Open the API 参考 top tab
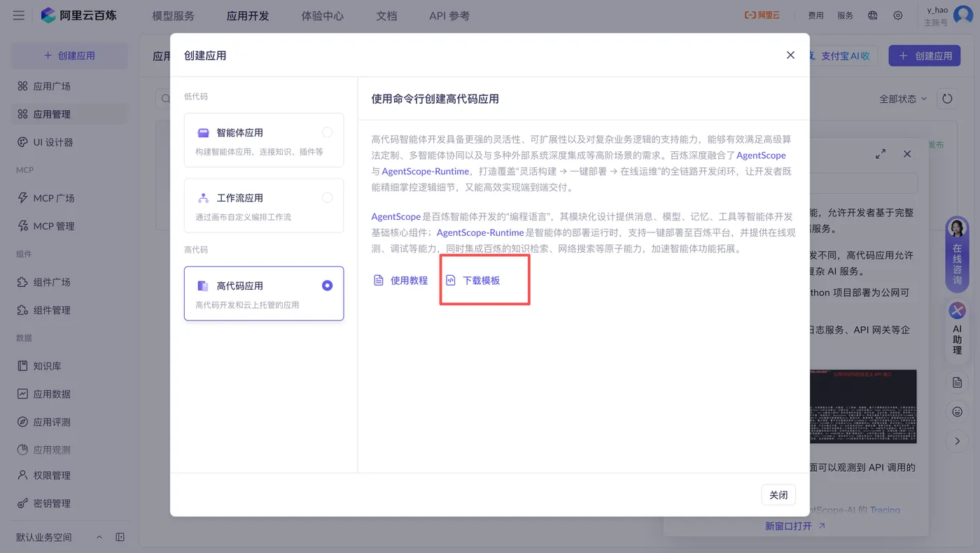This screenshot has height=553, width=980. (x=449, y=15)
